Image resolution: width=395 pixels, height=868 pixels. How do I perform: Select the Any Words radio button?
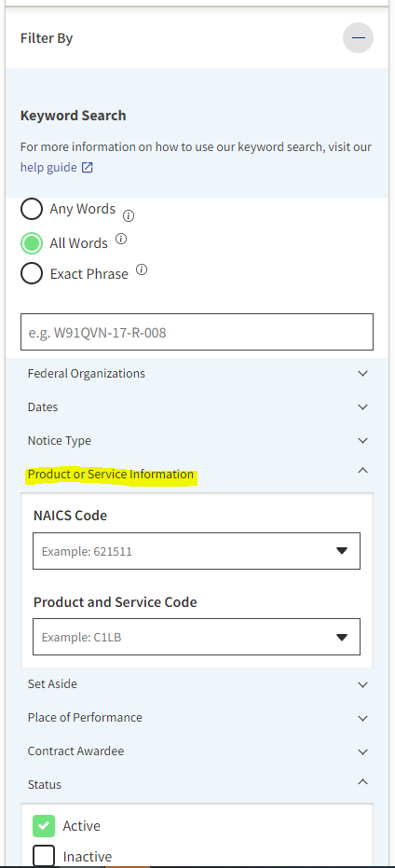pyautogui.click(x=32, y=209)
